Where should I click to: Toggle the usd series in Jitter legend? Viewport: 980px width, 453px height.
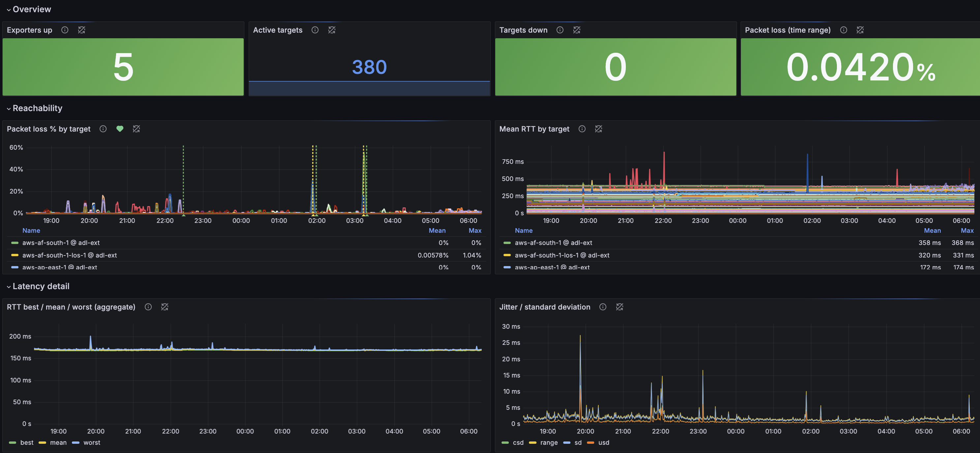point(603,443)
